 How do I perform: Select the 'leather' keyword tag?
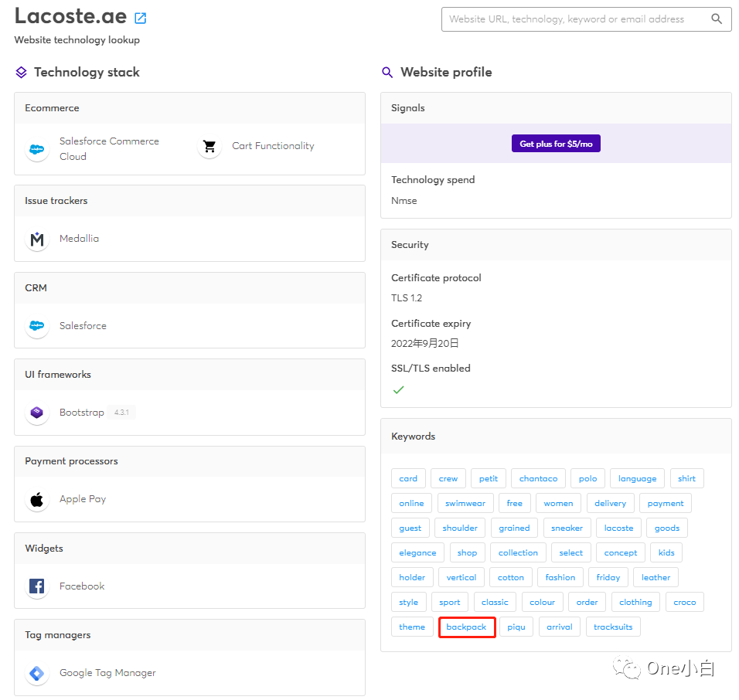tap(656, 577)
